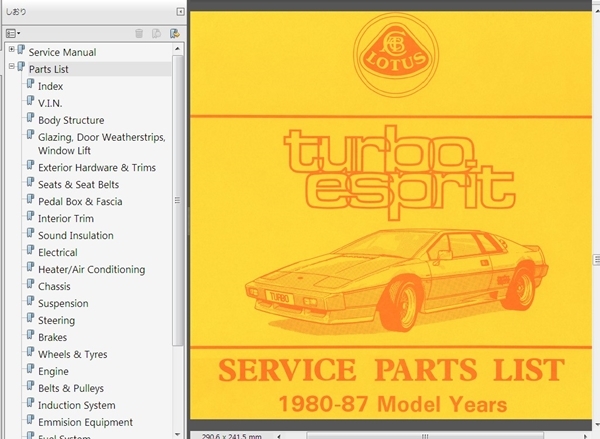Image resolution: width=600 pixels, height=439 pixels.
Task: Click the Lotus logo on the cover page
Action: [396, 55]
